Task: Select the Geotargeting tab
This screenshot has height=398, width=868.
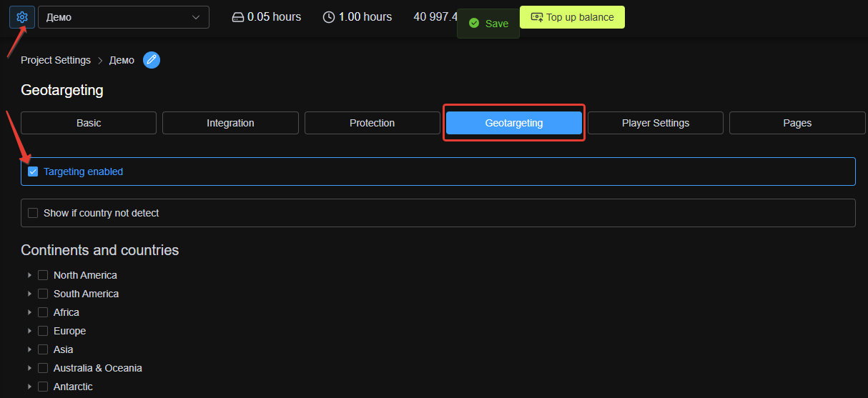Action: point(514,123)
